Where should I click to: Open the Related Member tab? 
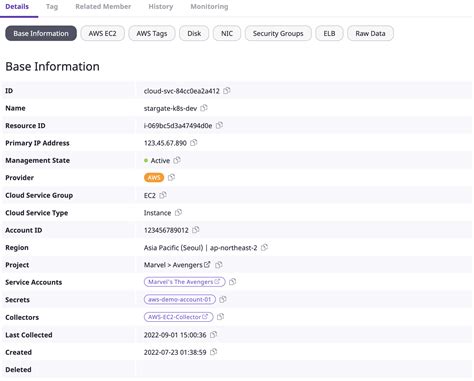(x=103, y=7)
